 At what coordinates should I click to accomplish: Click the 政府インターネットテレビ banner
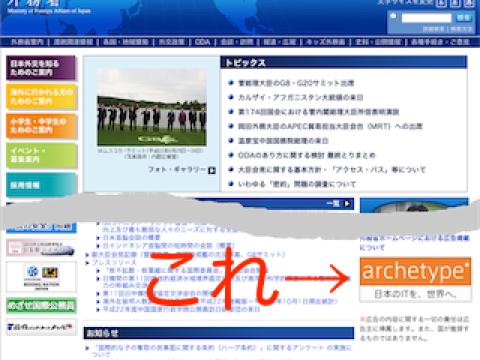(41, 327)
